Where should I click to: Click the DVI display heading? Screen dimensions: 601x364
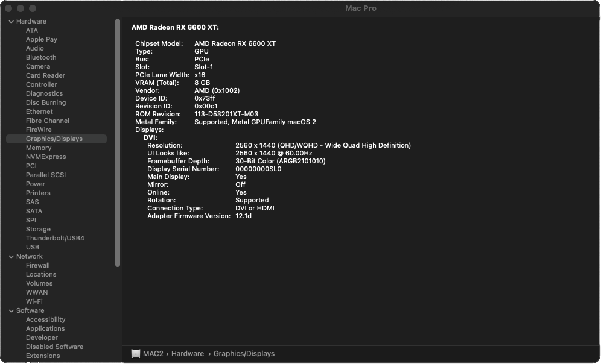point(150,138)
